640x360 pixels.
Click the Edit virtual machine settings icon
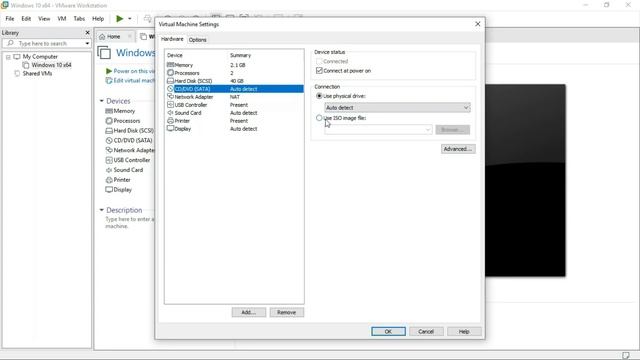(109, 80)
